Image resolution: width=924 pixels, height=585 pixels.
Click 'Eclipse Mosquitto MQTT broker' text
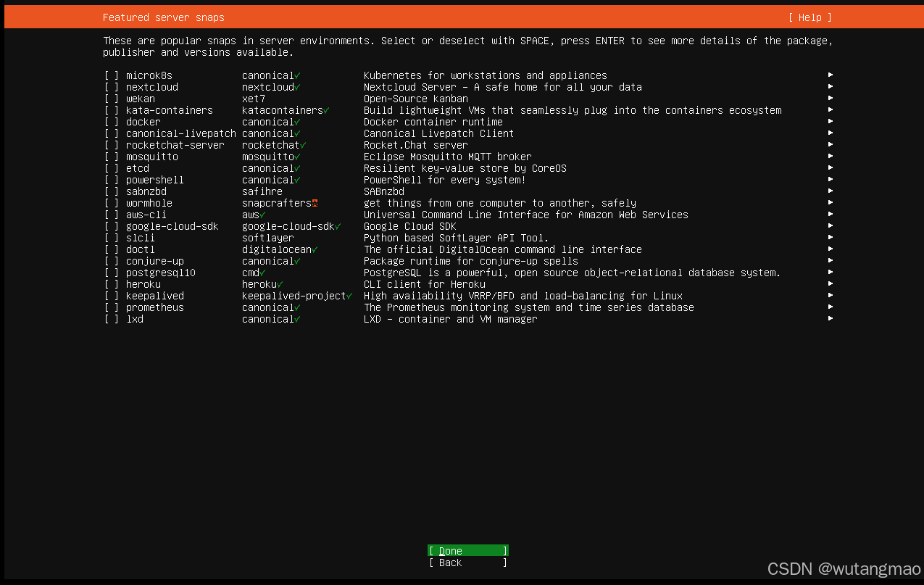click(448, 157)
